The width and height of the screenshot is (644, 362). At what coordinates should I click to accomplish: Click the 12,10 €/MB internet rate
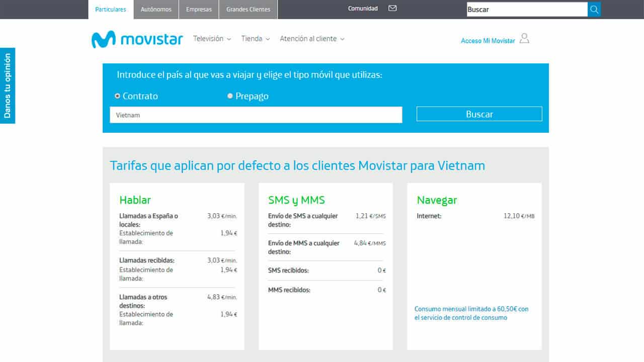pyautogui.click(x=519, y=216)
